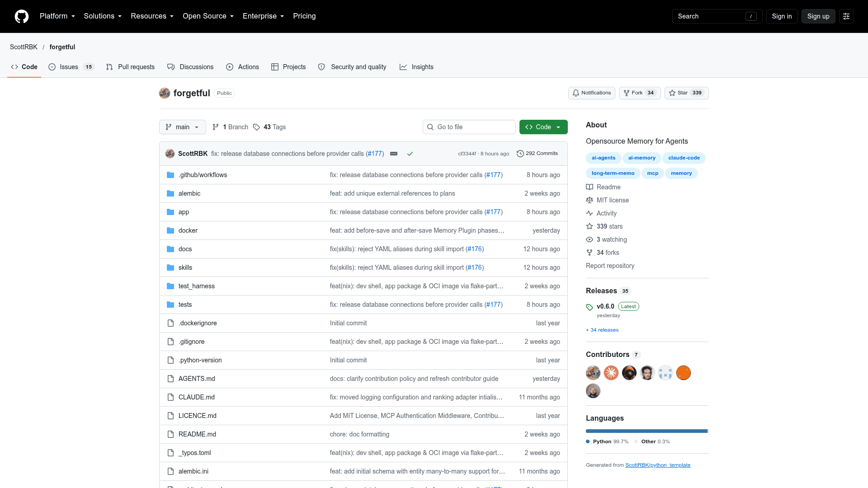Screen dimensions: 868x488
Task: Open the Insights tab
Action: (x=416, y=67)
